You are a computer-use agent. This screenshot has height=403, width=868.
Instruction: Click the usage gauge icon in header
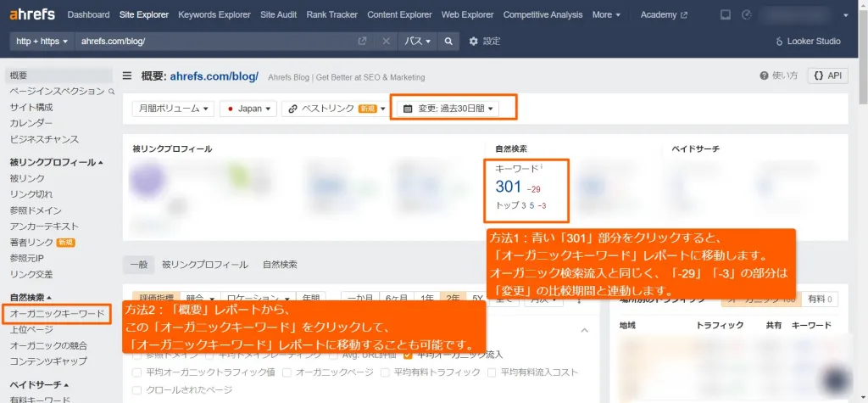pos(745,15)
